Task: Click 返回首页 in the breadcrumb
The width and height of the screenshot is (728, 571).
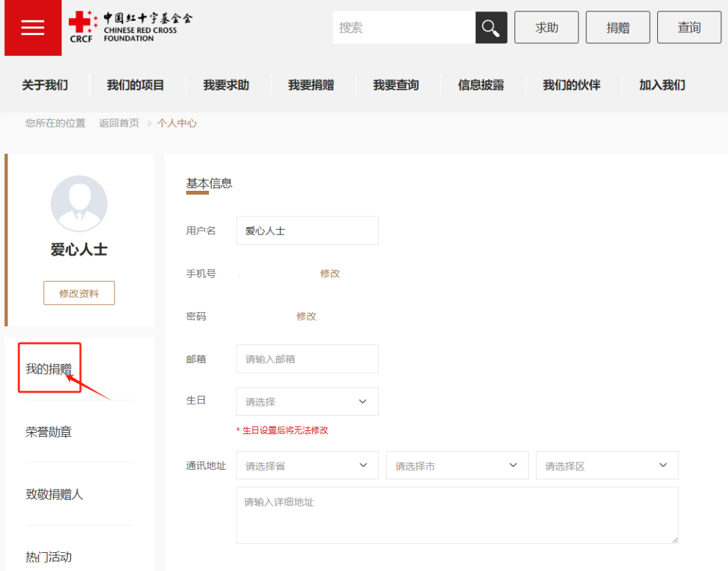Action: pos(119,123)
